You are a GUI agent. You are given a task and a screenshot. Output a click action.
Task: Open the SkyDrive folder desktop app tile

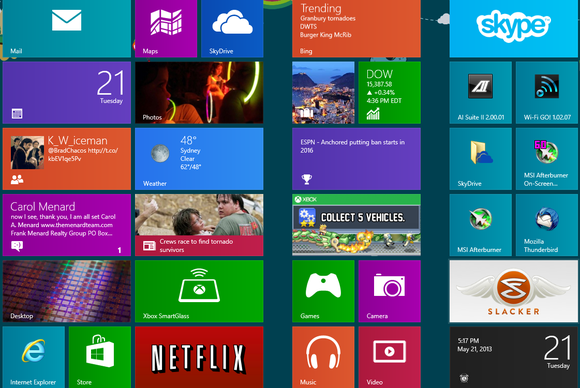(x=480, y=159)
